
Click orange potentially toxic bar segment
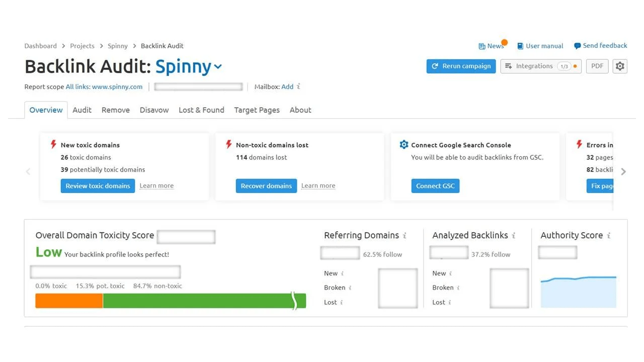click(x=69, y=301)
